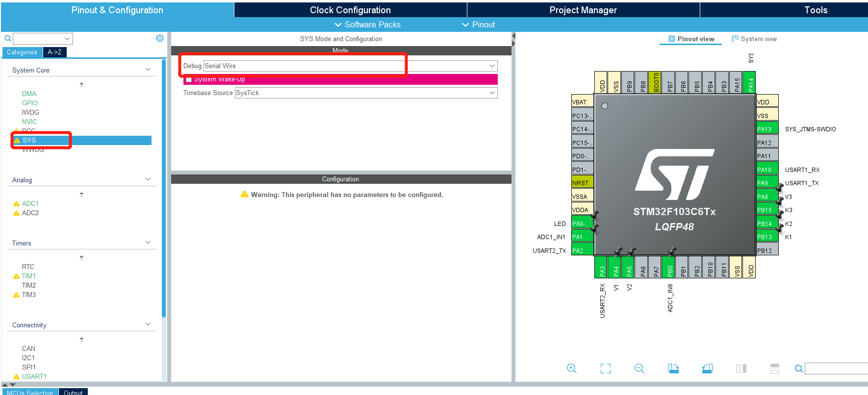Switch to the Project Manager tab
868x395 pixels.
[x=583, y=10]
